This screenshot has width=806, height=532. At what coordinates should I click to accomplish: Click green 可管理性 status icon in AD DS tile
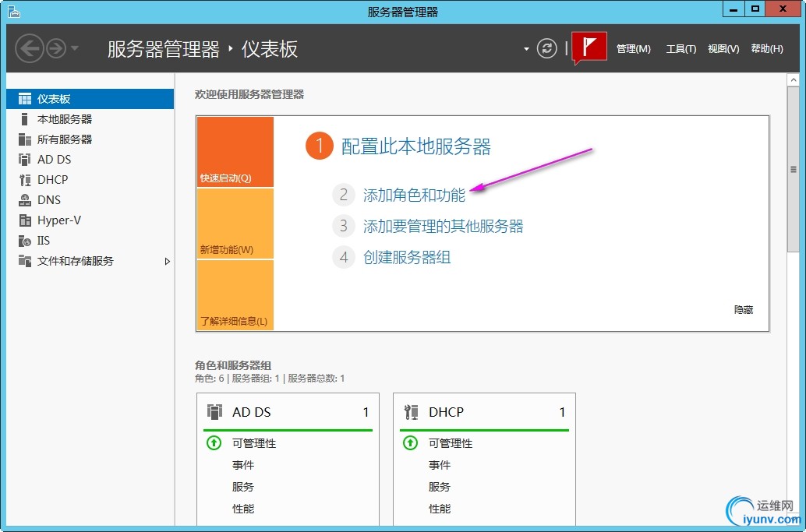coord(214,442)
